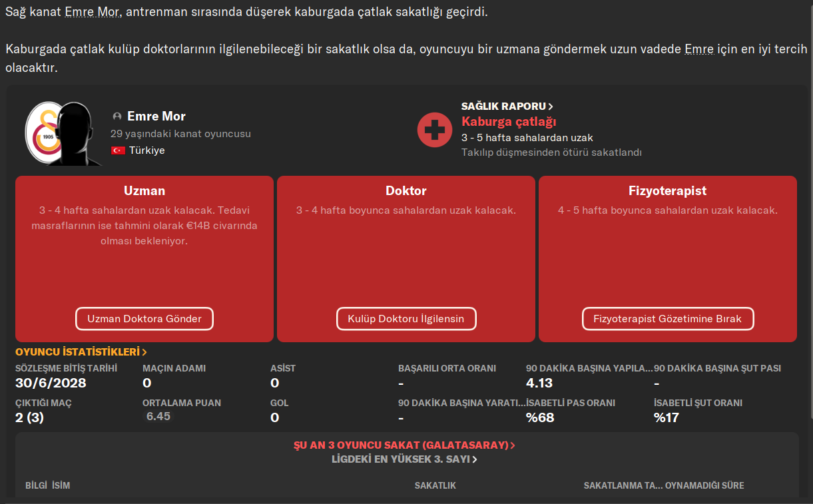Viewport: 813px width, 504px height.
Task: Click the 29 yaşındaki kanat oyuncusu text
Action: tap(180, 134)
